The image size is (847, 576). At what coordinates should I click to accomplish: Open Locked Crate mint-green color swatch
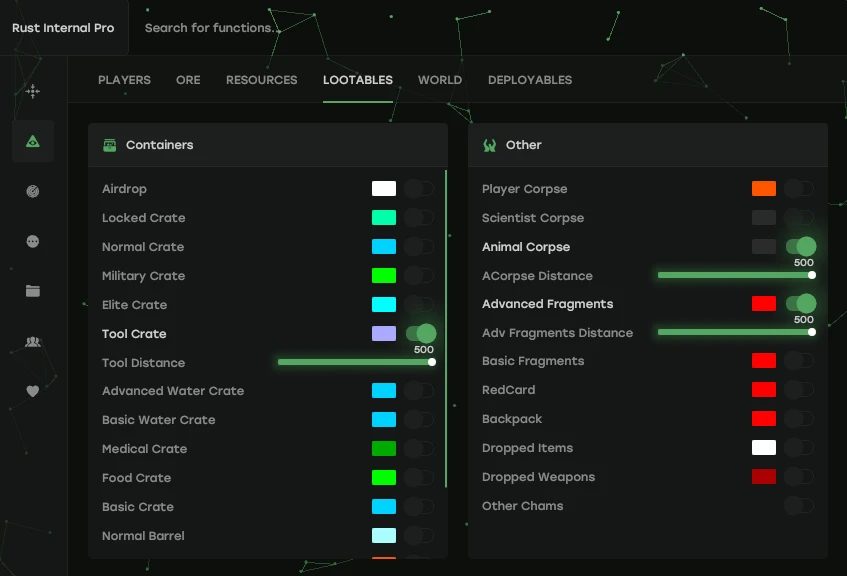[x=384, y=218]
